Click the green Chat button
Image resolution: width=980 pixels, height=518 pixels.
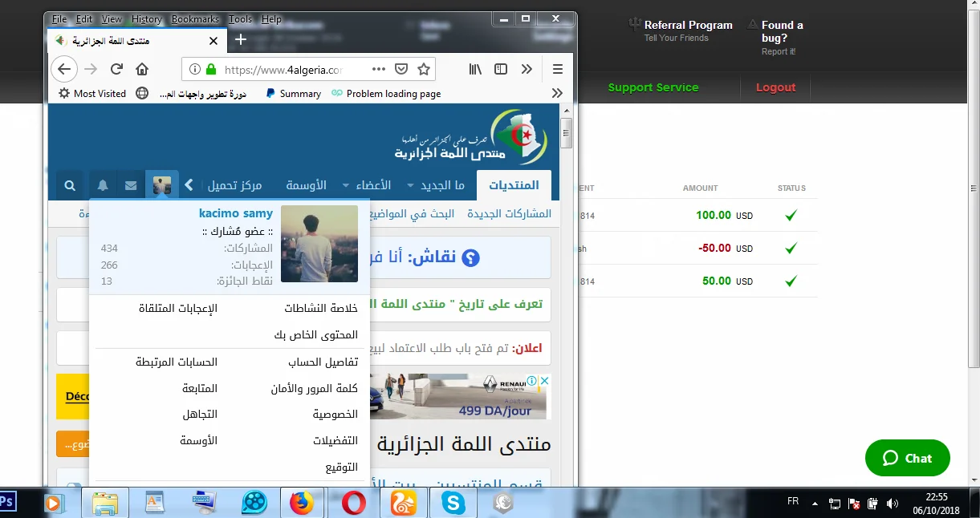click(x=907, y=458)
